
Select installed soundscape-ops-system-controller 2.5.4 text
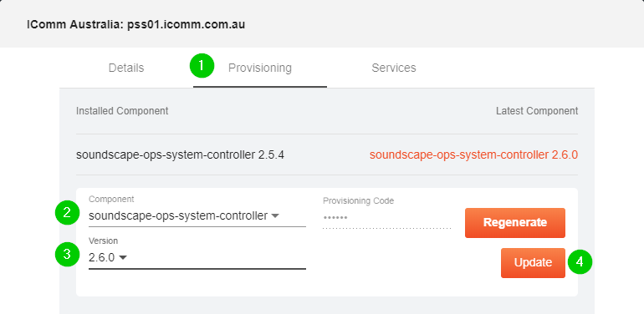(180, 155)
